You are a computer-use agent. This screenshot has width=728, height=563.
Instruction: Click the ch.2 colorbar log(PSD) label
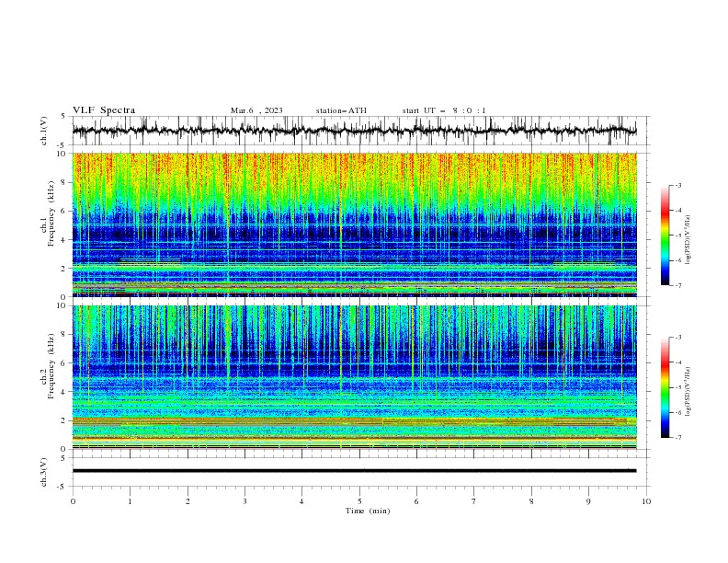(688, 391)
